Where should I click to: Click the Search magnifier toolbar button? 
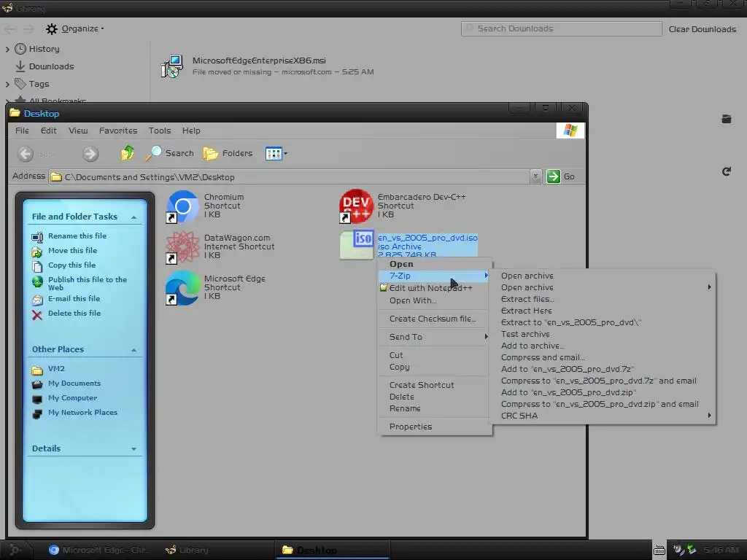pos(169,153)
